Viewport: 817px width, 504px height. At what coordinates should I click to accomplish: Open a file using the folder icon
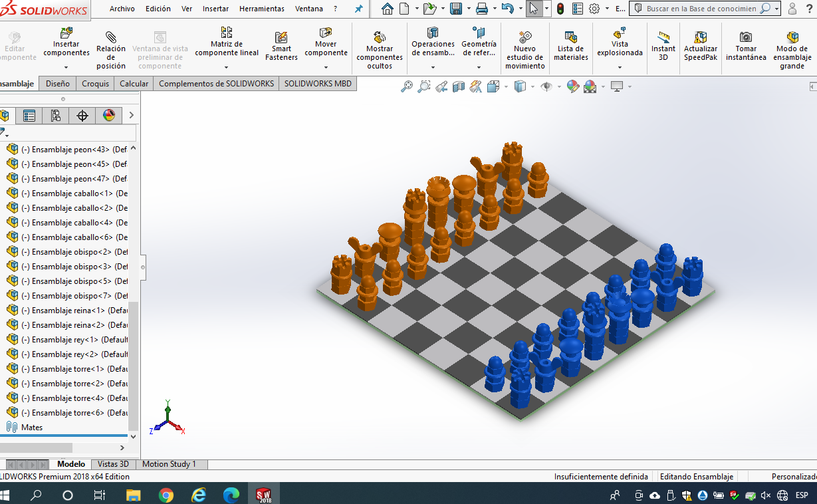pos(429,9)
